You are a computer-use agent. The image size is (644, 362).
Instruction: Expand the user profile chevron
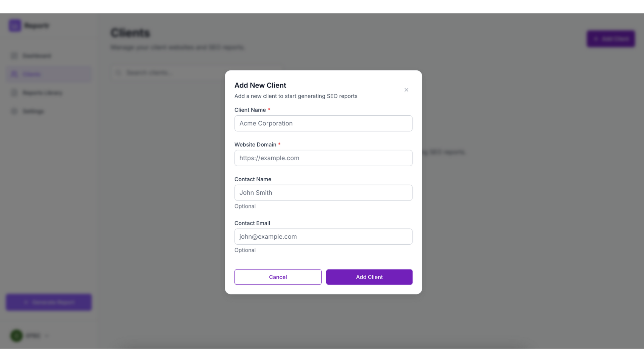coord(47,336)
